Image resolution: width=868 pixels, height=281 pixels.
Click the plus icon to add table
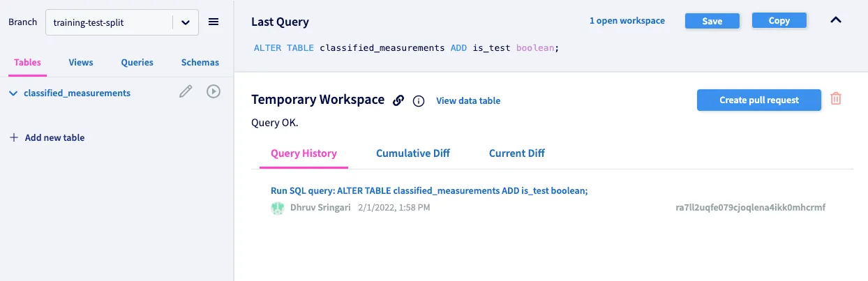pos(14,137)
